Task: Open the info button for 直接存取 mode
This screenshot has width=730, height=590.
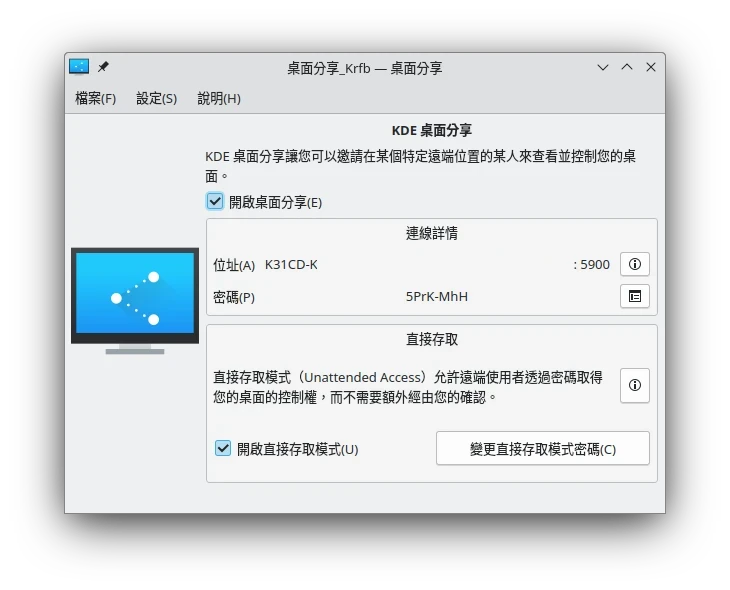Action: pos(635,385)
